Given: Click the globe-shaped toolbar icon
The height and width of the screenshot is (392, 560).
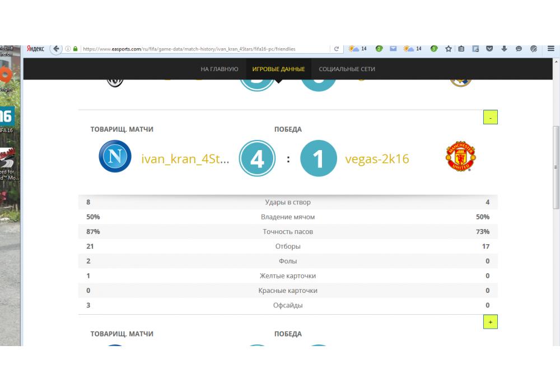Looking at the screenshot, I should point(534,49).
